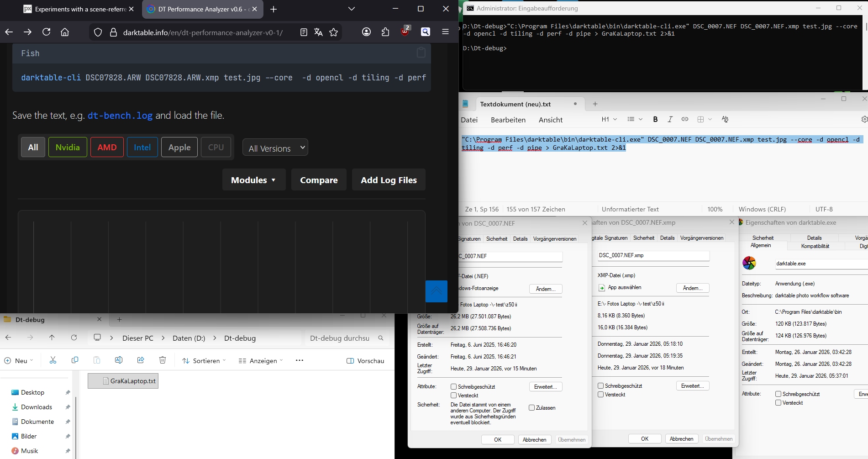The height and width of the screenshot is (459, 868).
Task: Switch to Kompatibilität tab in darktable.exe properties
Action: pos(815,246)
